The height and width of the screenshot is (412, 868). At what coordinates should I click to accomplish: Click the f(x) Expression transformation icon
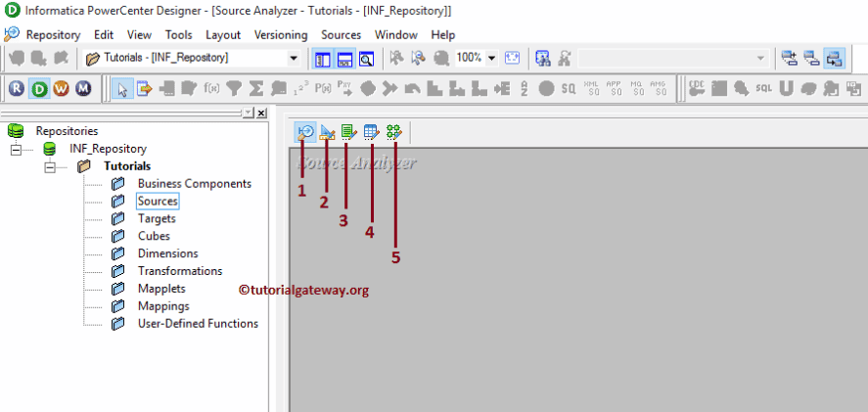212,88
